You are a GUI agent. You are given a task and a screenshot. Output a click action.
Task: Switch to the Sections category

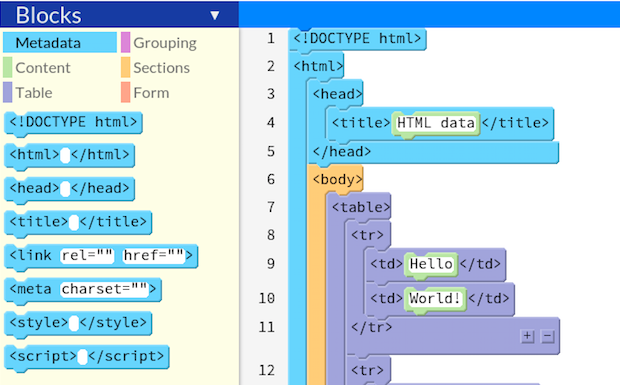(x=161, y=68)
